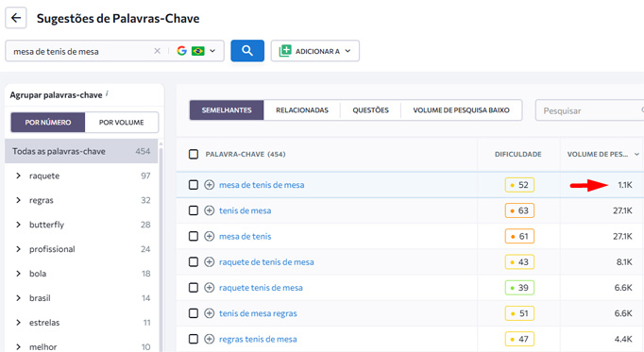Click difficulty badge 47

tap(519, 339)
